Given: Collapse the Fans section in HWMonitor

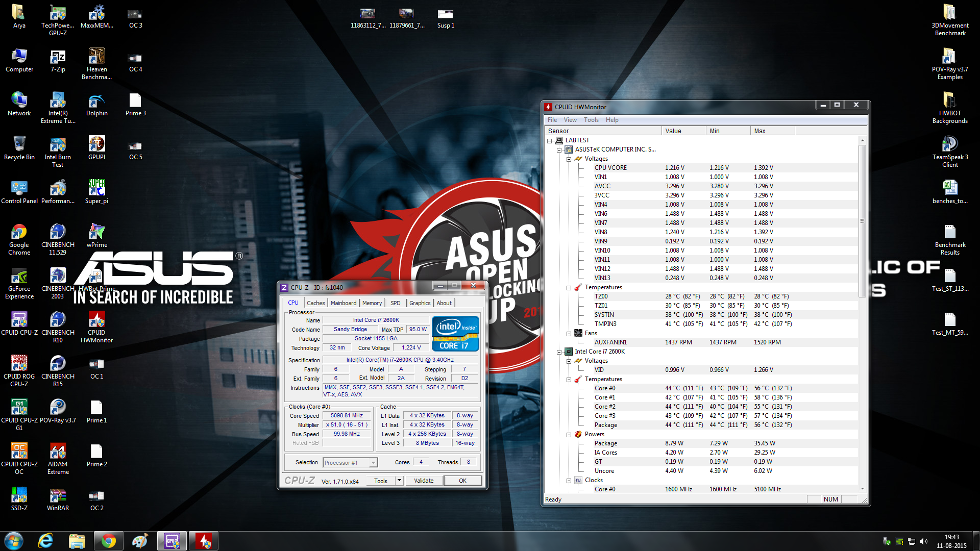Looking at the screenshot, I should pyautogui.click(x=569, y=333).
